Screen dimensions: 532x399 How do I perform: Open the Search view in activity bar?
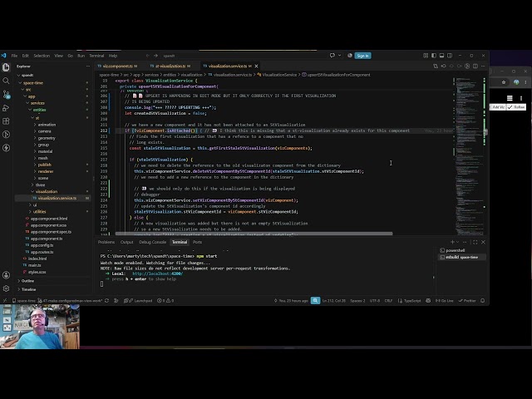coord(6,81)
